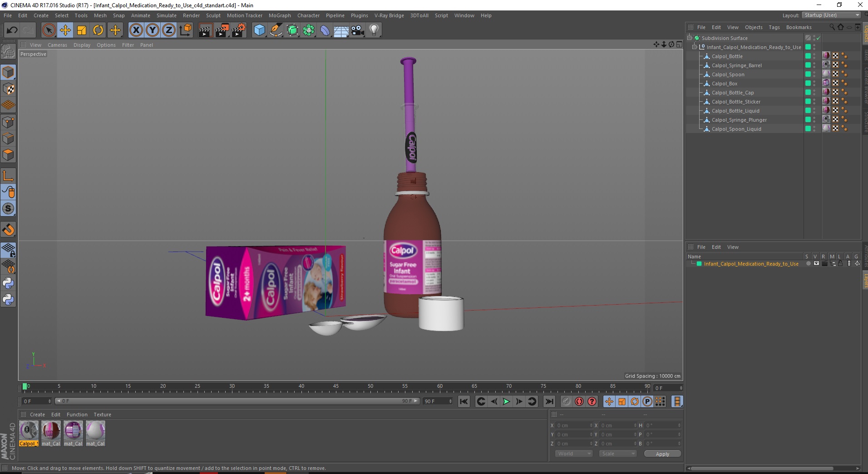This screenshot has width=868, height=474.
Task: Open the Array modeling objects icon
Action: point(309,30)
